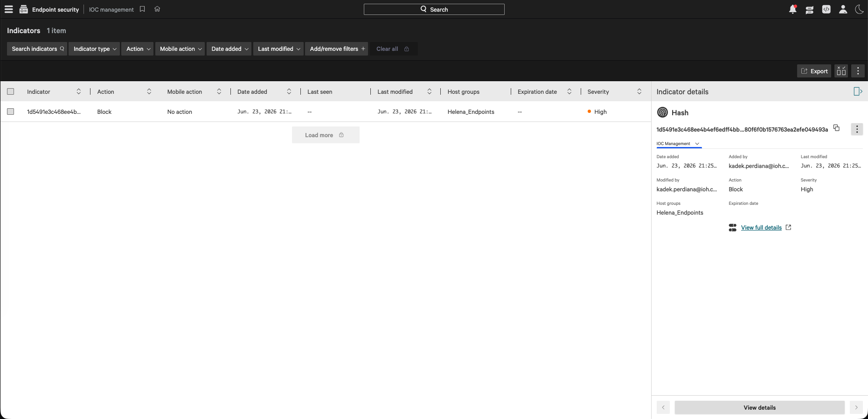Open the user account icon
This screenshot has height=419, width=868.
(x=843, y=9)
